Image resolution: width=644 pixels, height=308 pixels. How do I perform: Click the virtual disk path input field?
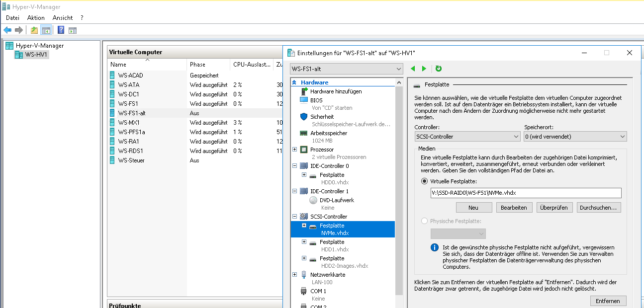coord(526,193)
